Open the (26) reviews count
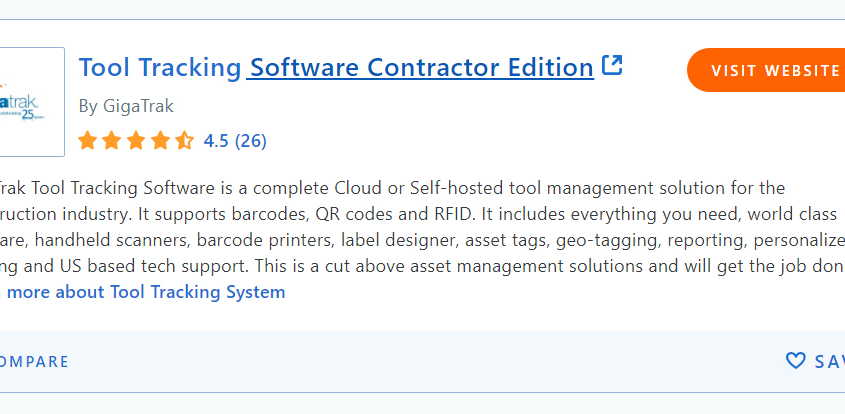The width and height of the screenshot is (845, 414). pyautogui.click(x=251, y=141)
